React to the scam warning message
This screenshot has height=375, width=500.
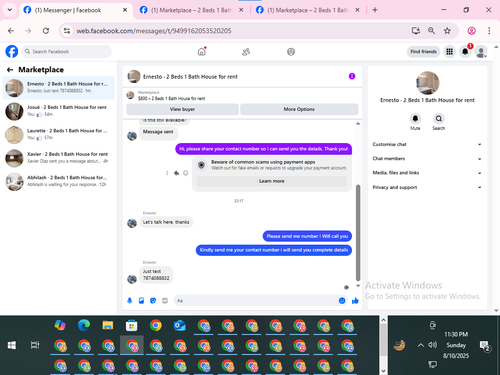coord(186,173)
